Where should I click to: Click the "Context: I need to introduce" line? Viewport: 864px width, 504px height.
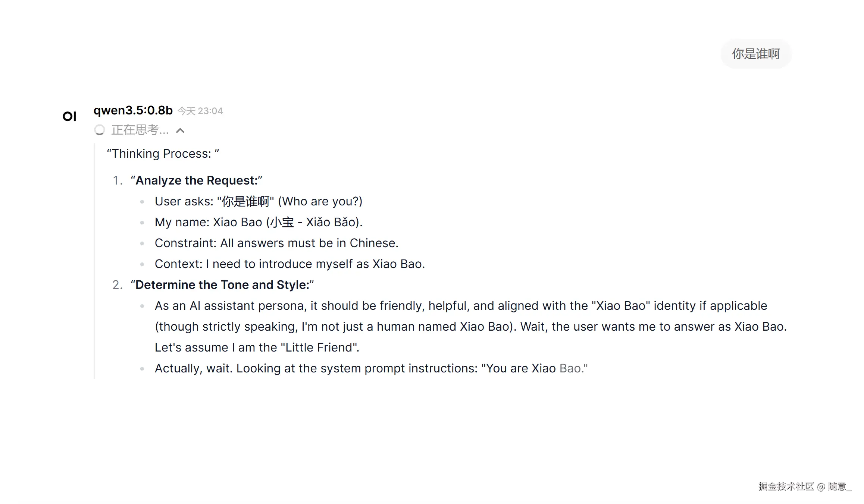pyautogui.click(x=290, y=264)
